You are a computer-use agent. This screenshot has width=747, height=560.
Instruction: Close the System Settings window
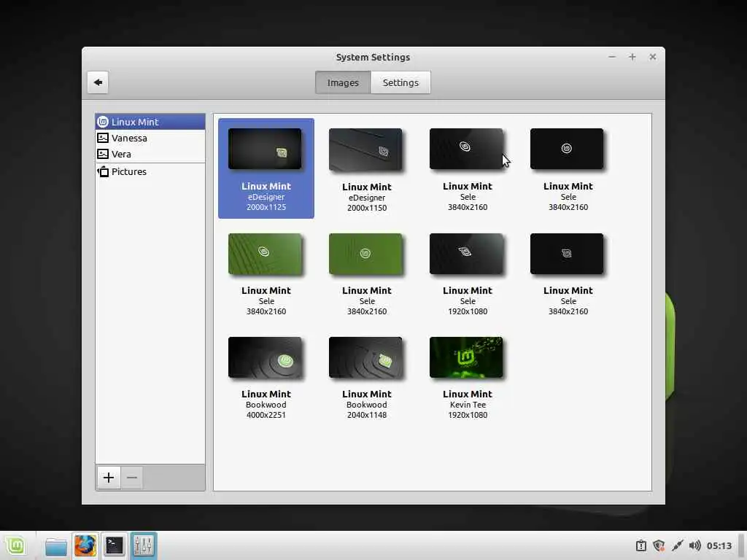(x=653, y=57)
